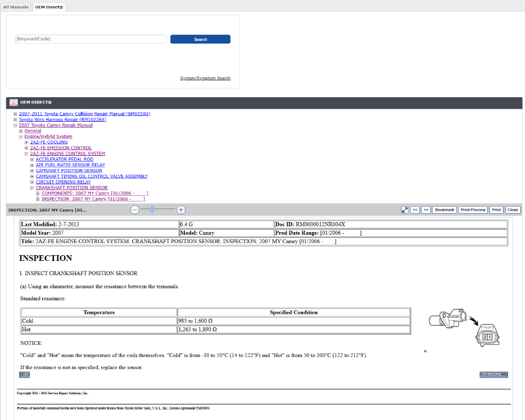This screenshot has height=420, width=525.
Task: Click the small Toyota emblem at bottom left
Action: coord(25,375)
